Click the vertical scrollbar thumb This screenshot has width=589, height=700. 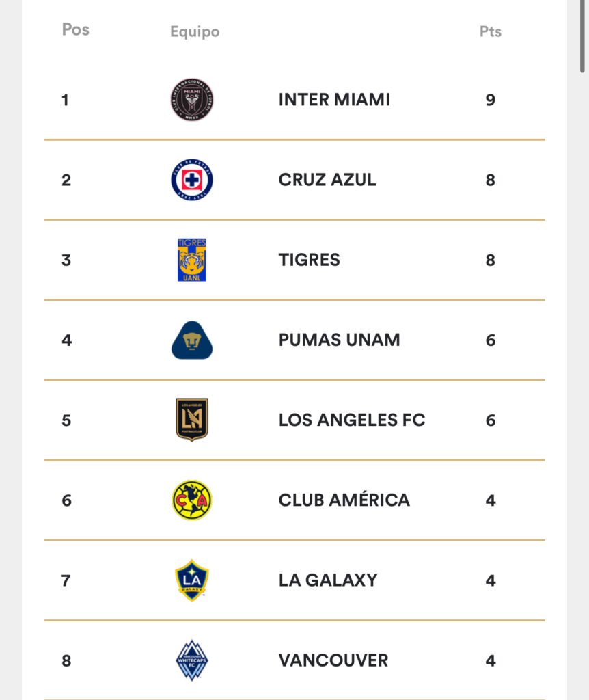click(x=582, y=36)
